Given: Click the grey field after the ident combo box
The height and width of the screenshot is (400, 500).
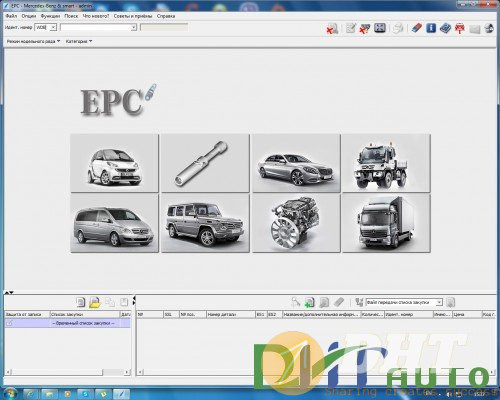Looking at the screenshot, I should click(x=164, y=27).
